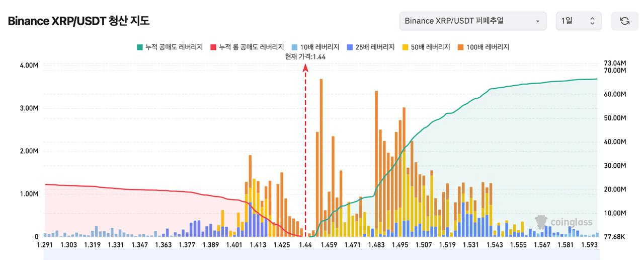Click the 현재 가격:1.44 label

coord(305,56)
